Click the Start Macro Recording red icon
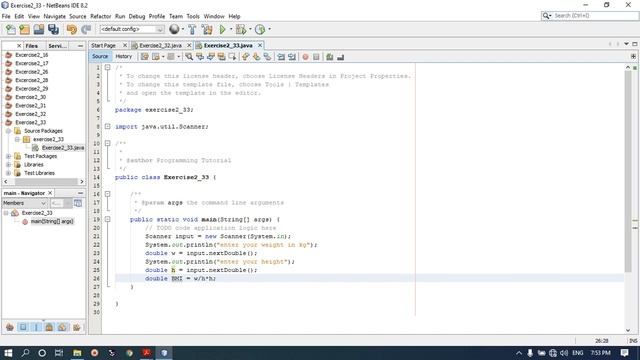Screen dimensions: 640x360 305,57
